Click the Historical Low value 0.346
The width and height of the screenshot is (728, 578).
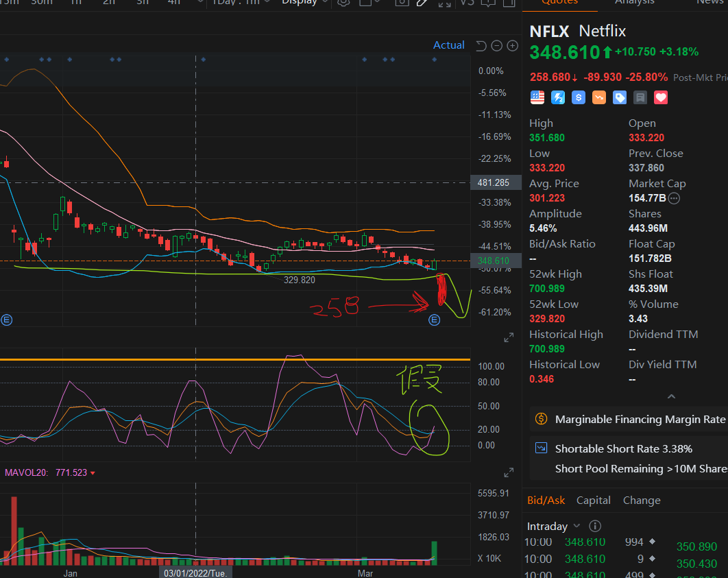[542, 379]
